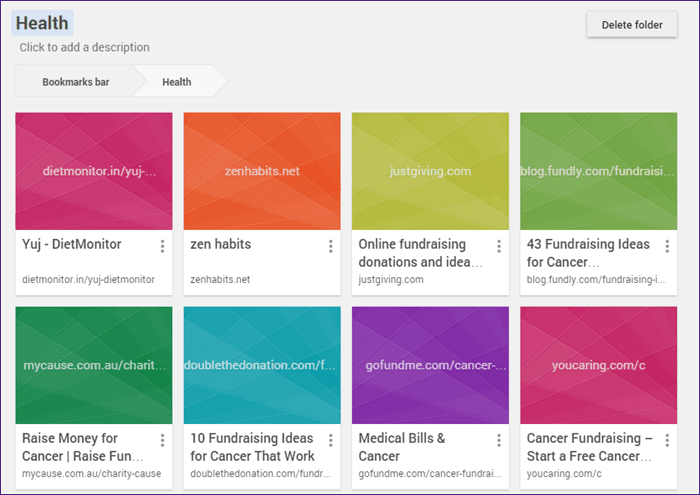This screenshot has width=700, height=495.
Task: Open the teal doublethedonation.com thumbnail
Action: (x=262, y=365)
